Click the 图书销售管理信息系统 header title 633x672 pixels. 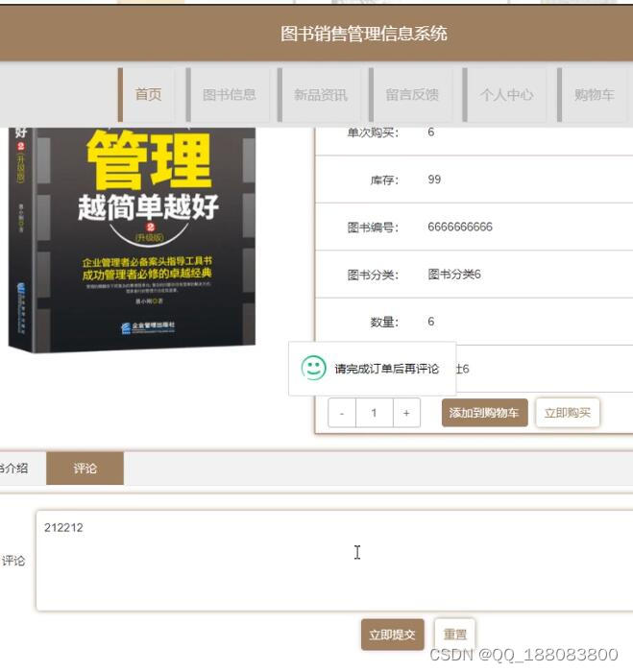click(364, 34)
